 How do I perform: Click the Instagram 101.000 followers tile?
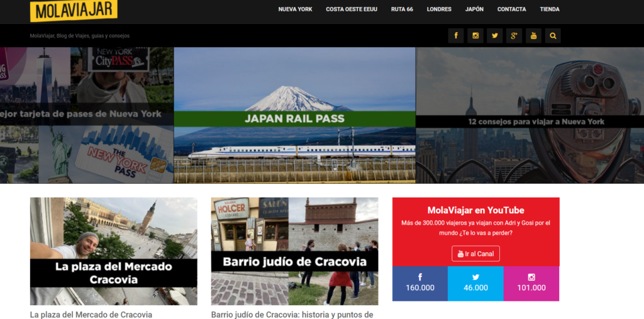click(x=531, y=284)
